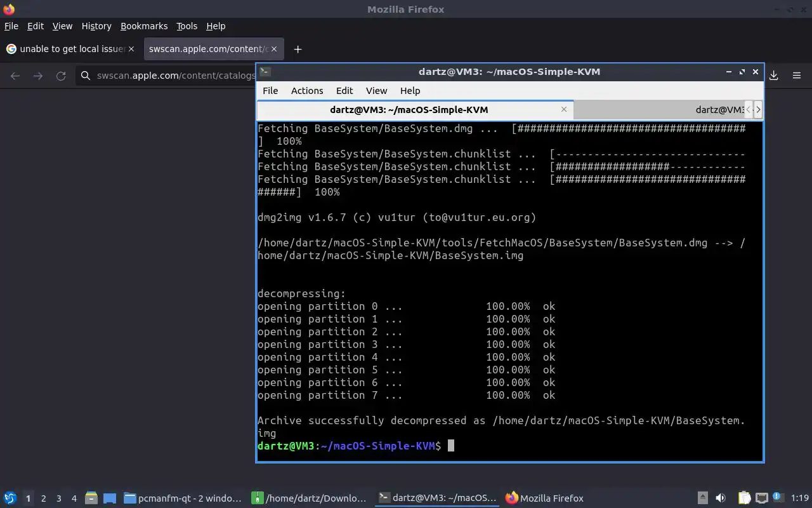Click the 'dmg2img v1.6.7' output line

click(x=397, y=217)
